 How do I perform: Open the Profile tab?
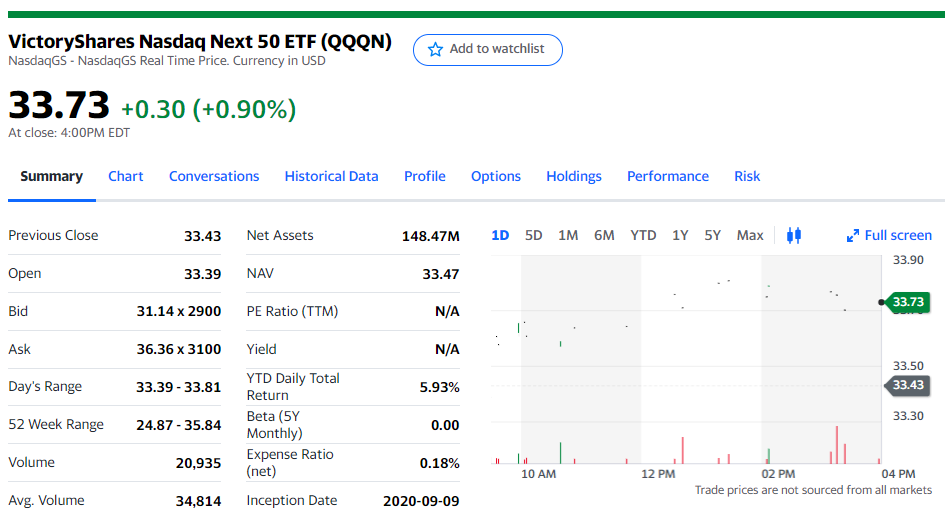pyautogui.click(x=425, y=176)
